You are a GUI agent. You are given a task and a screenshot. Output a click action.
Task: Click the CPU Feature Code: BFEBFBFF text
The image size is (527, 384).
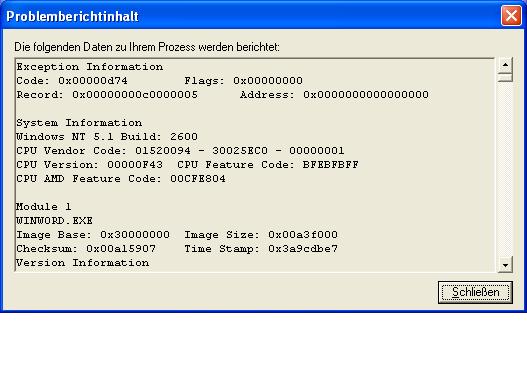tap(268, 165)
